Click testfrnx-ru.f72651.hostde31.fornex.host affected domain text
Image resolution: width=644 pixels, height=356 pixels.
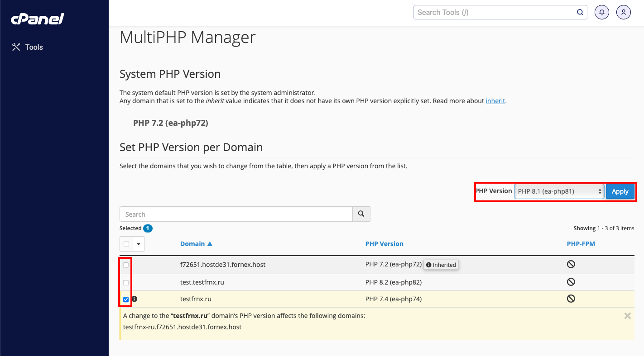click(x=183, y=327)
